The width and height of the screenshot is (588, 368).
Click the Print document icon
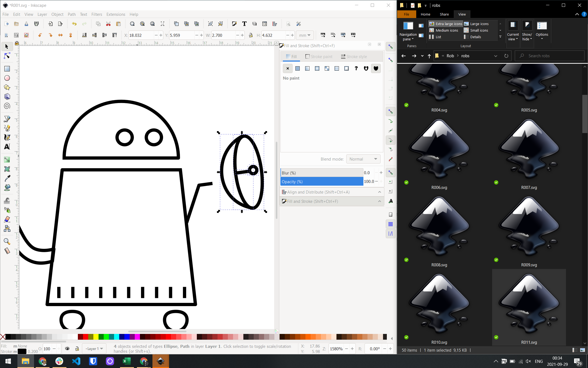click(36, 24)
